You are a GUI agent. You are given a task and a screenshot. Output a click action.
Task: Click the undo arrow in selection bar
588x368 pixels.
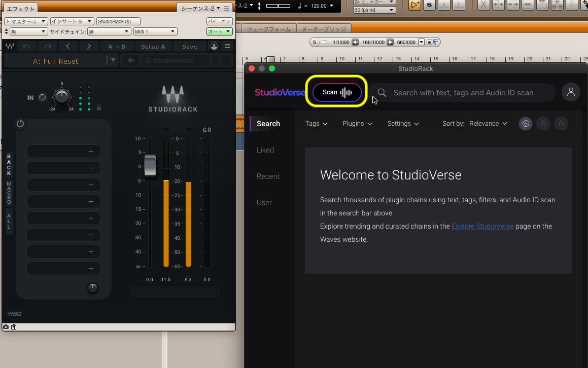click(x=325, y=42)
